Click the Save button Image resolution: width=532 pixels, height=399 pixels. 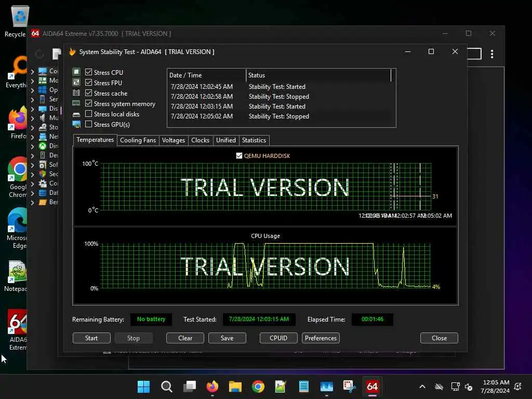227,338
